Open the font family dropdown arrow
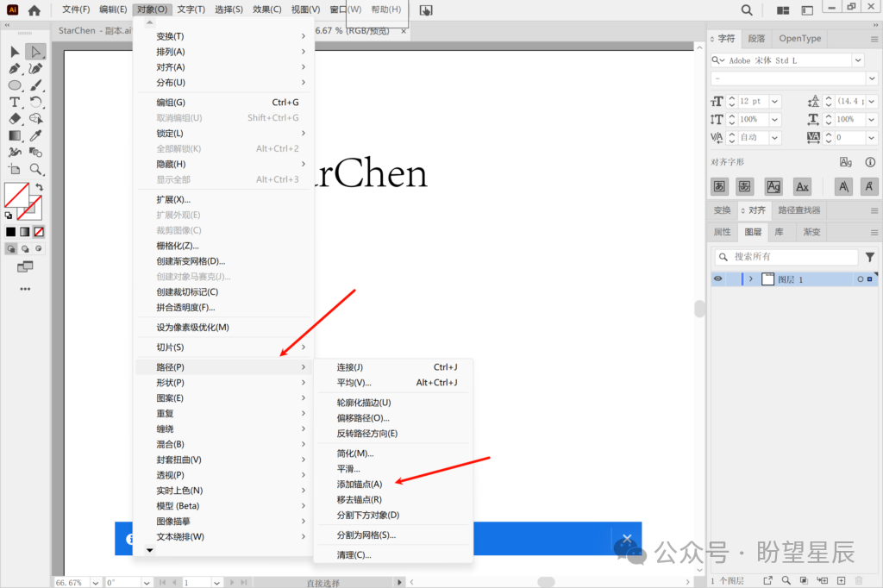883x588 pixels. (858, 60)
